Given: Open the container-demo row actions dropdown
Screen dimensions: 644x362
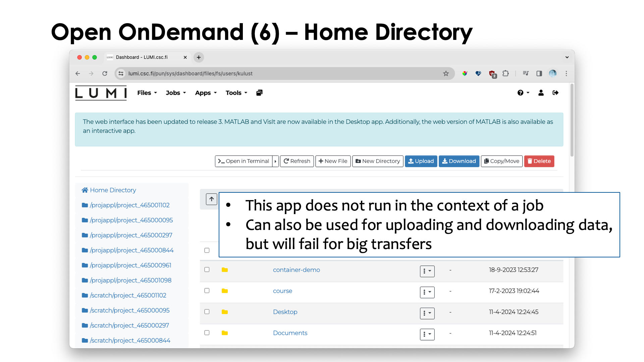Looking at the screenshot, I should [x=427, y=271].
